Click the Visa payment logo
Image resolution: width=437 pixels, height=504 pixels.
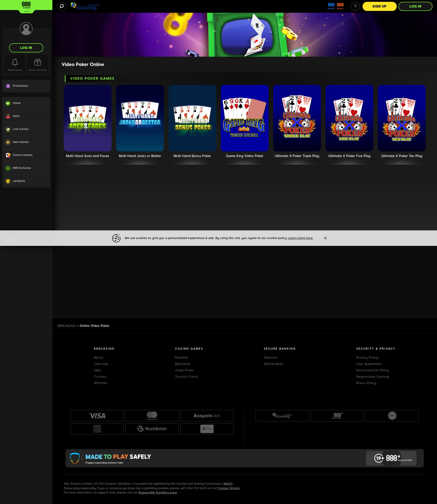[97, 415]
